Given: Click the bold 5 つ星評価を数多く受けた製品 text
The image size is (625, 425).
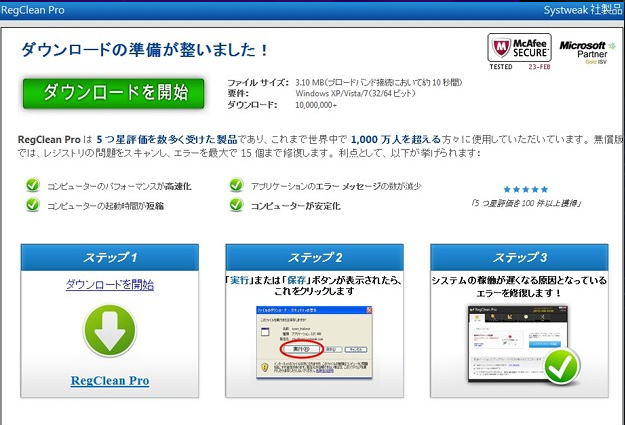Looking at the screenshot, I should point(167,140).
